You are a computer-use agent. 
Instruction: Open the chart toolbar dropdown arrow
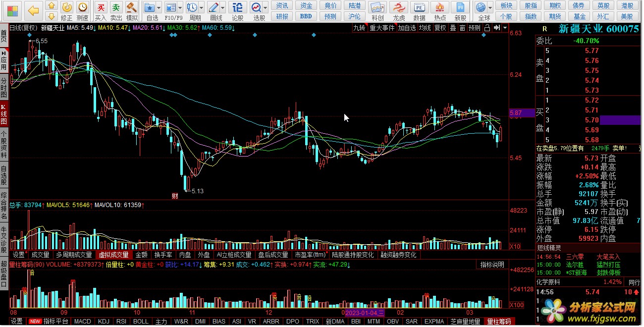[505, 28]
